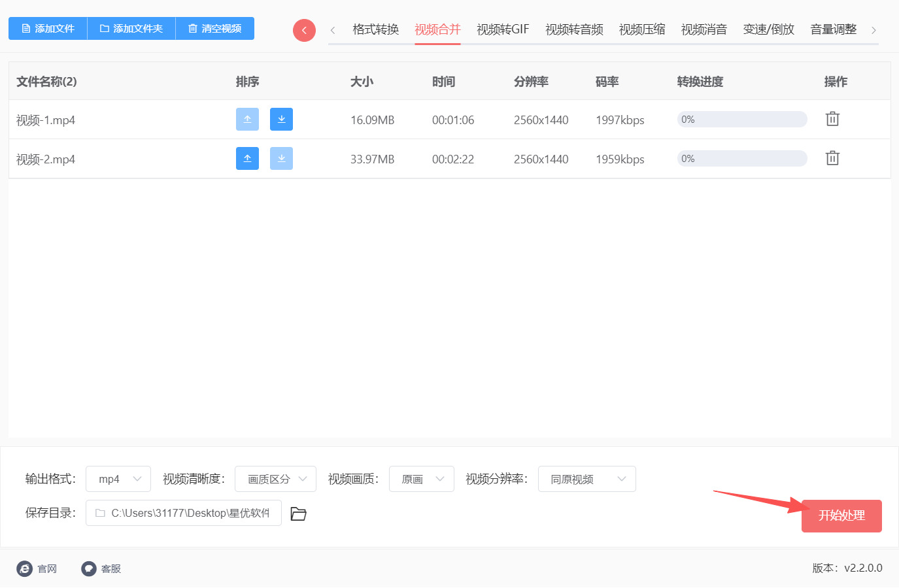
Task: Click the red circular back arrow
Action: click(304, 30)
